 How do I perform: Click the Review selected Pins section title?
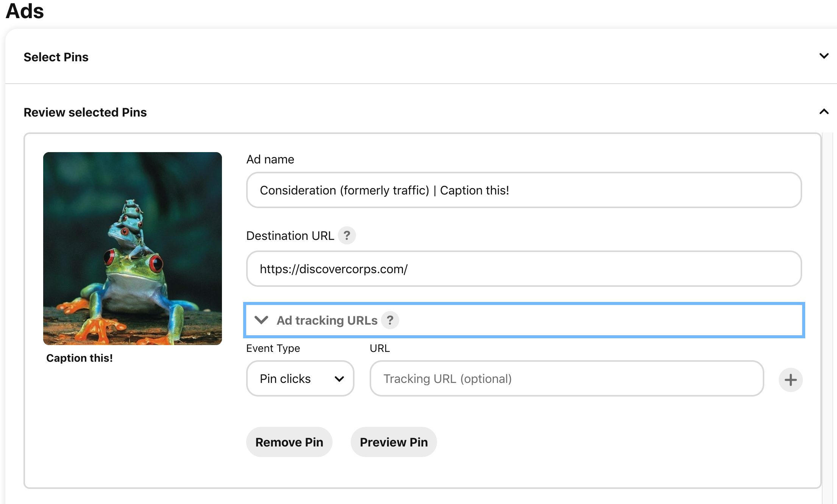pyautogui.click(x=85, y=112)
